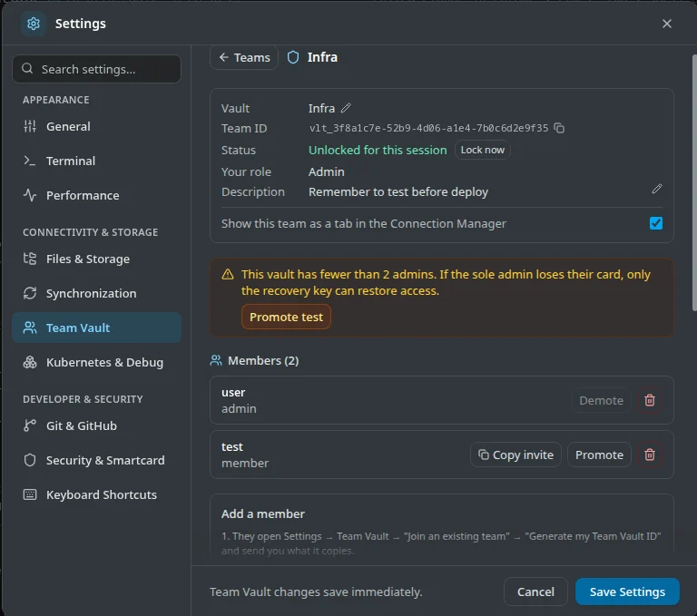This screenshot has width=697, height=616.
Task: Click Team ID value text
Action: [429, 128]
